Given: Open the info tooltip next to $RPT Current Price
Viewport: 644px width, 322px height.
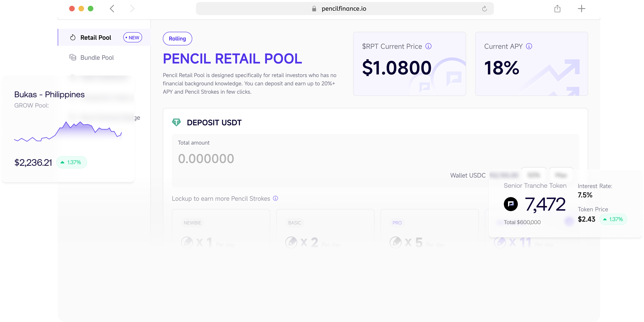Looking at the screenshot, I should pyautogui.click(x=428, y=46).
